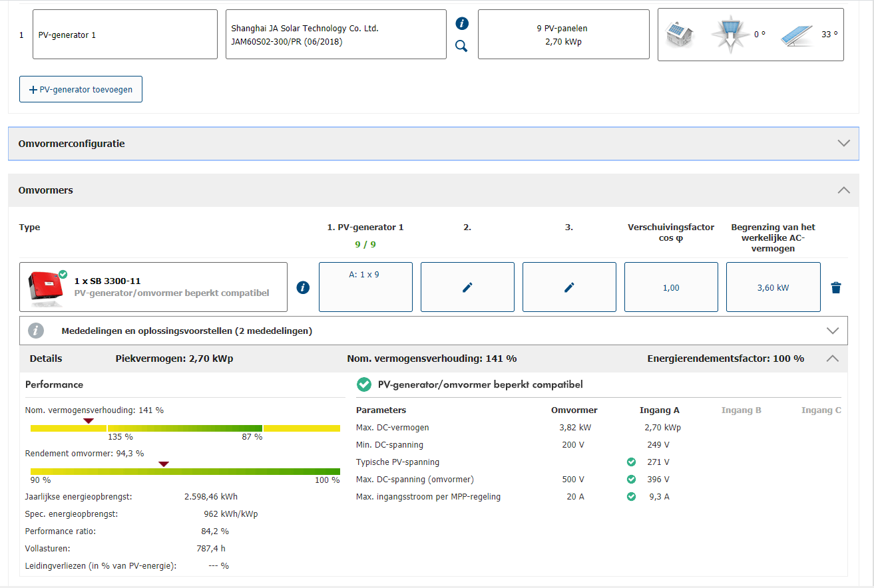This screenshot has height=588, width=874.
Task: Delete the SB 3300-11 inverter
Action: pos(836,287)
